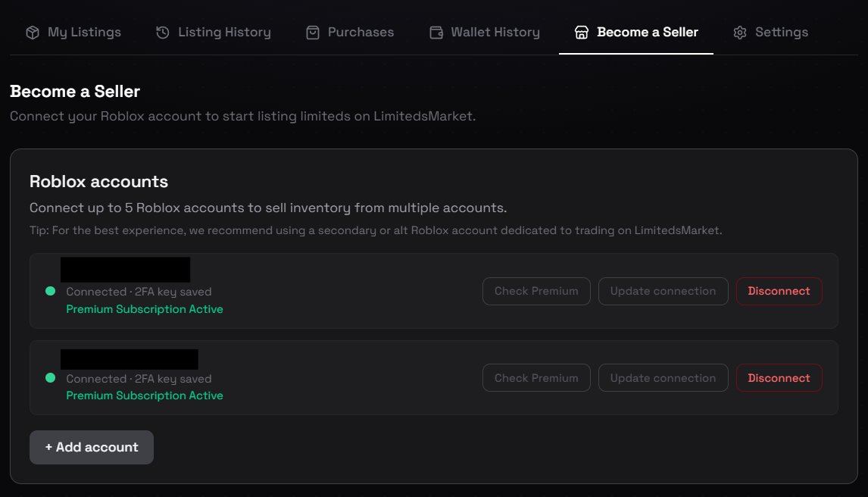Click the first account's green status dot
Image resolution: width=868 pixels, height=497 pixels.
51,291
